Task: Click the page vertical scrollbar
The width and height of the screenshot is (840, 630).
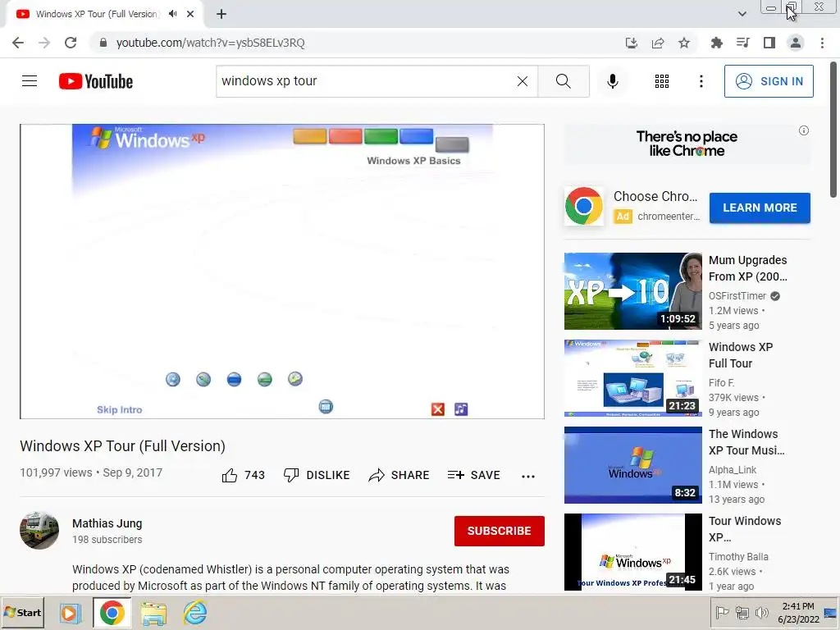Action: coord(833,130)
